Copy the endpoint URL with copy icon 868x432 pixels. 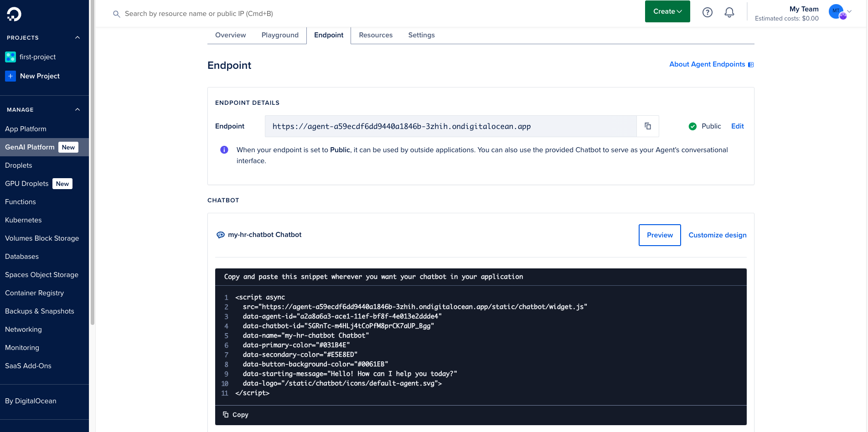[648, 126]
